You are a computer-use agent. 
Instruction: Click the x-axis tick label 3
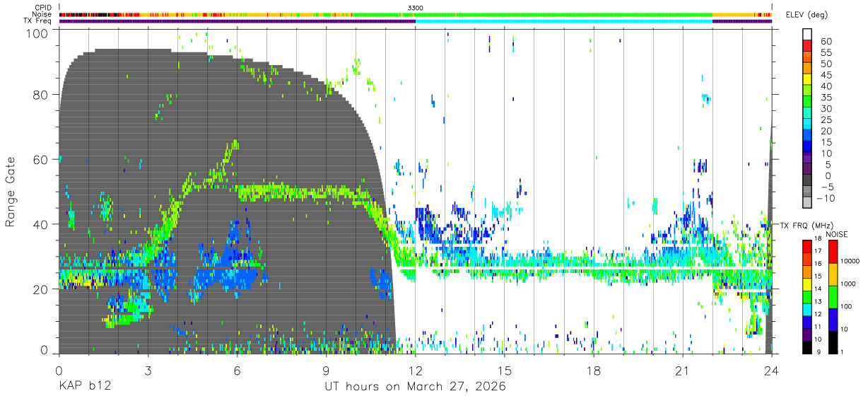coord(148,371)
